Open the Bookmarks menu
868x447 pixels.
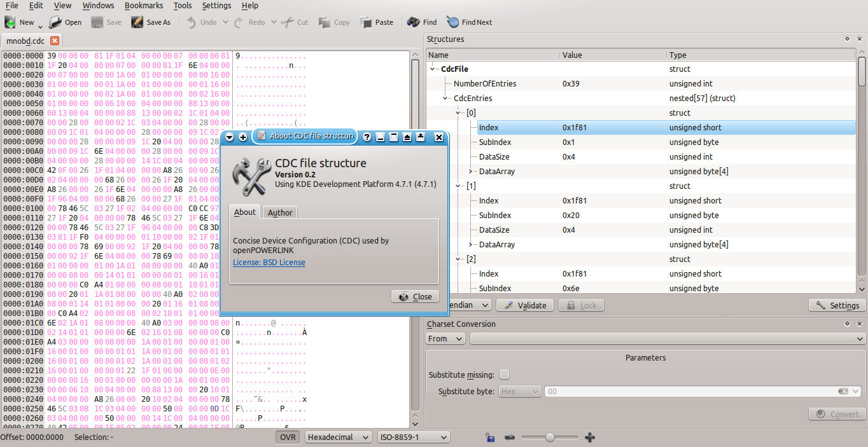click(x=144, y=5)
